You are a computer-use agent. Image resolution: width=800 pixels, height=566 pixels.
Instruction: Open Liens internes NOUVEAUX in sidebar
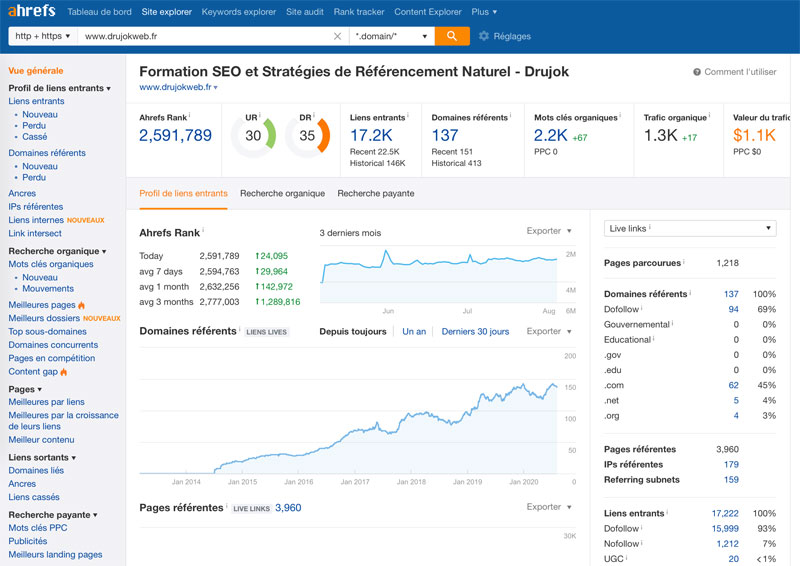[56, 220]
